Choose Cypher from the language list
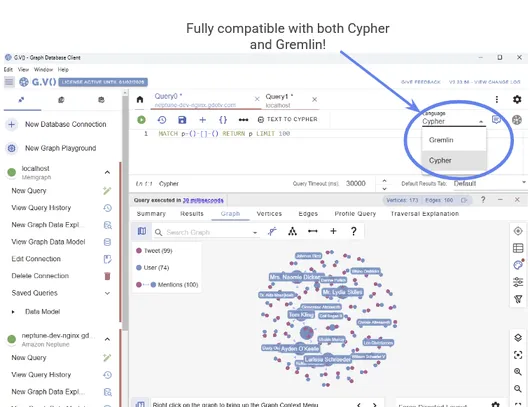This screenshot has width=530, height=407. coord(454,160)
